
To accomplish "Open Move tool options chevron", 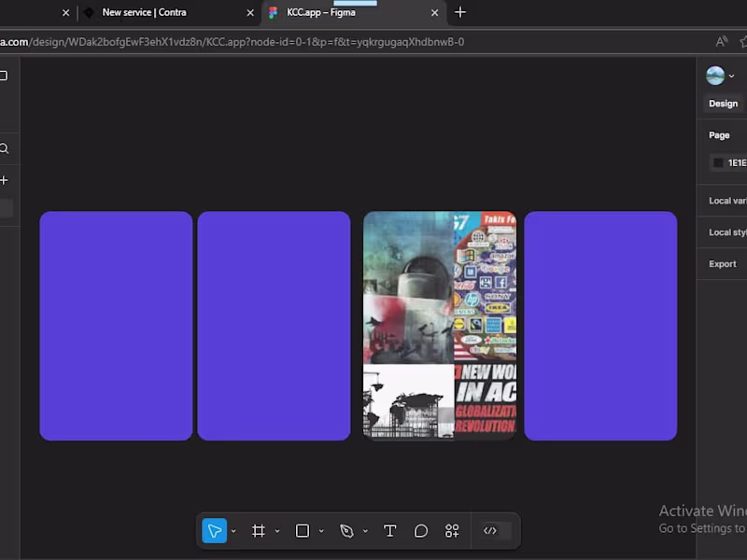I will [233, 531].
